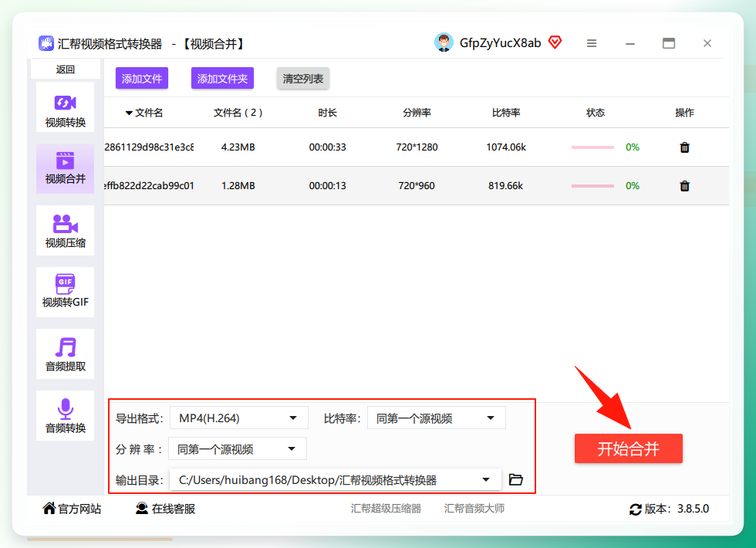Sort by 文件名 column header arrow

point(129,113)
